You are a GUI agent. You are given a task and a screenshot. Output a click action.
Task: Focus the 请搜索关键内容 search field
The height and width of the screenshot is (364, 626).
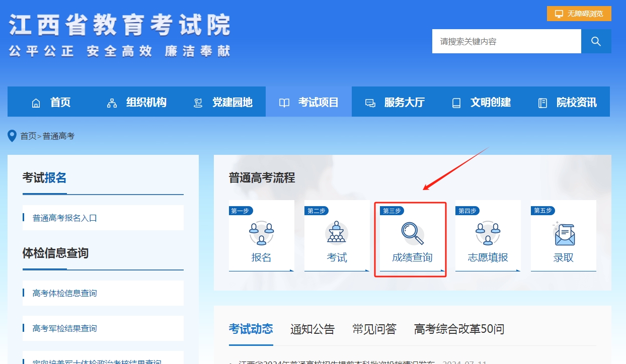[507, 41]
